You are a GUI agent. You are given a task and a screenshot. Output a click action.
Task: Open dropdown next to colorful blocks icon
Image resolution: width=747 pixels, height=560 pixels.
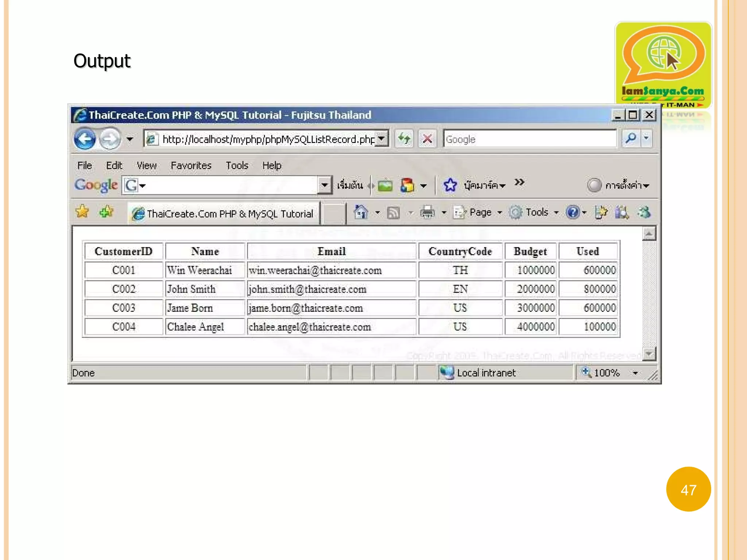point(423,186)
